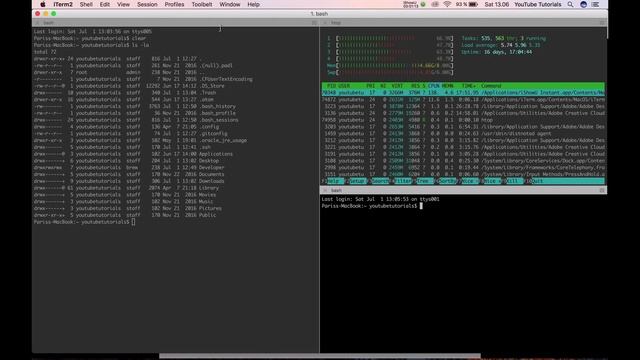Open the Window menu
Screen dimensions: 640x360
point(230,4)
